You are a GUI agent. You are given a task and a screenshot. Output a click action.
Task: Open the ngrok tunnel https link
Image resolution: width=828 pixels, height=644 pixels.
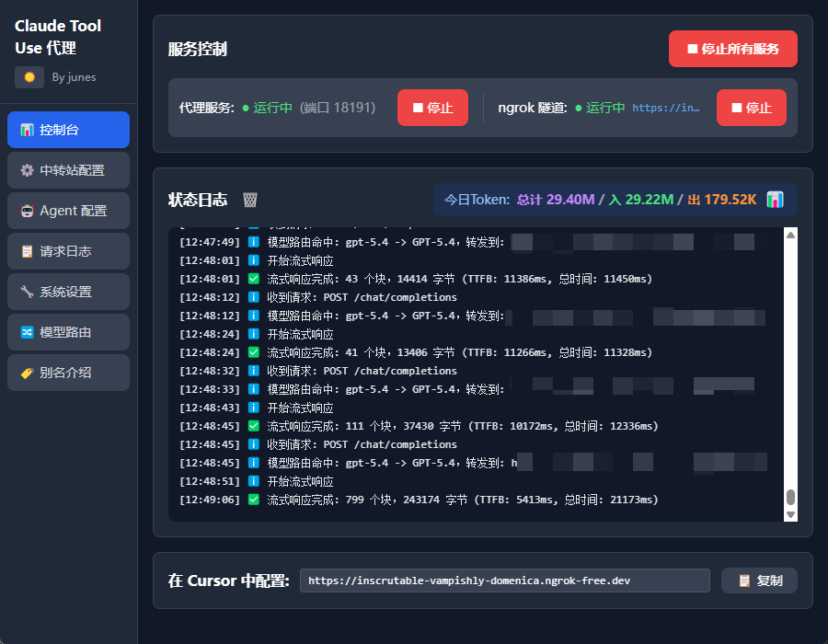pos(666,108)
